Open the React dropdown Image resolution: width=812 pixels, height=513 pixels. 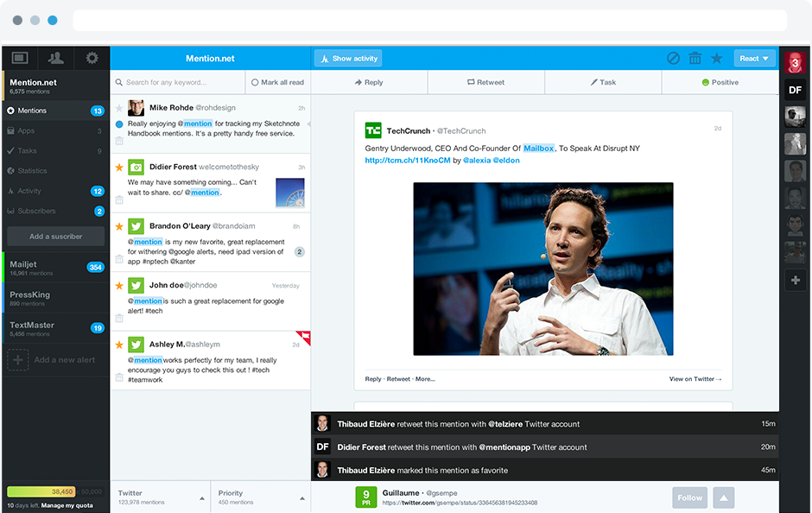pos(753,58)
